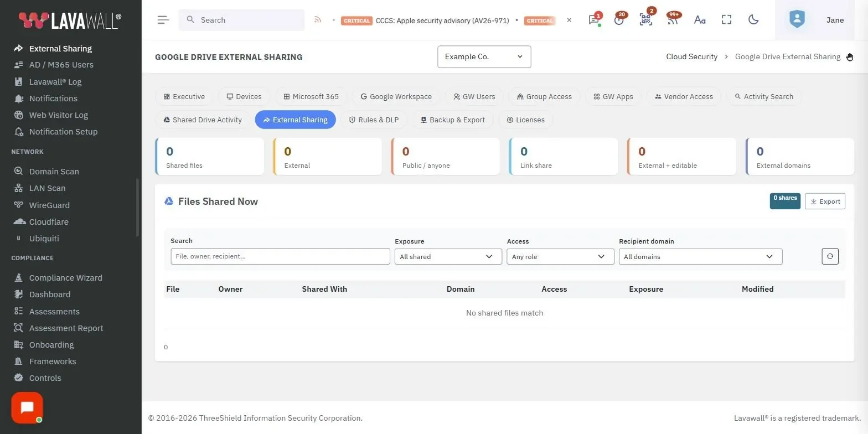Click the File, owner, recipient search box
The width and height of the screenshot is (868, 434).
(x=280, y=256)
